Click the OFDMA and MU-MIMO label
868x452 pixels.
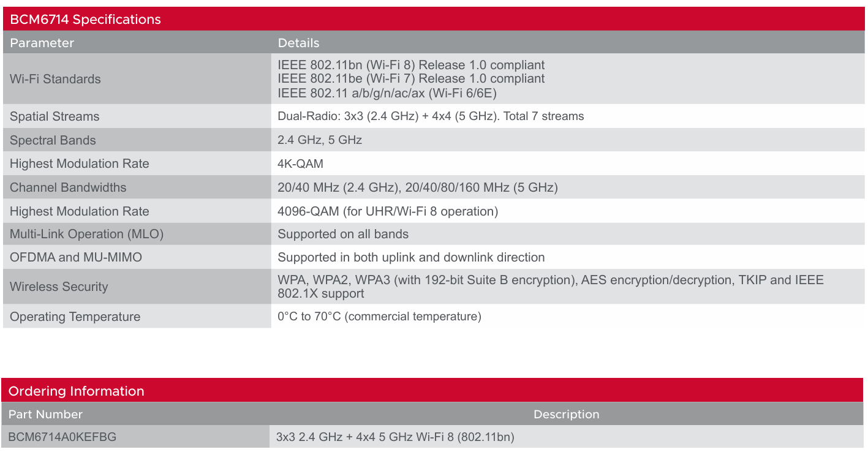(76, 257)
